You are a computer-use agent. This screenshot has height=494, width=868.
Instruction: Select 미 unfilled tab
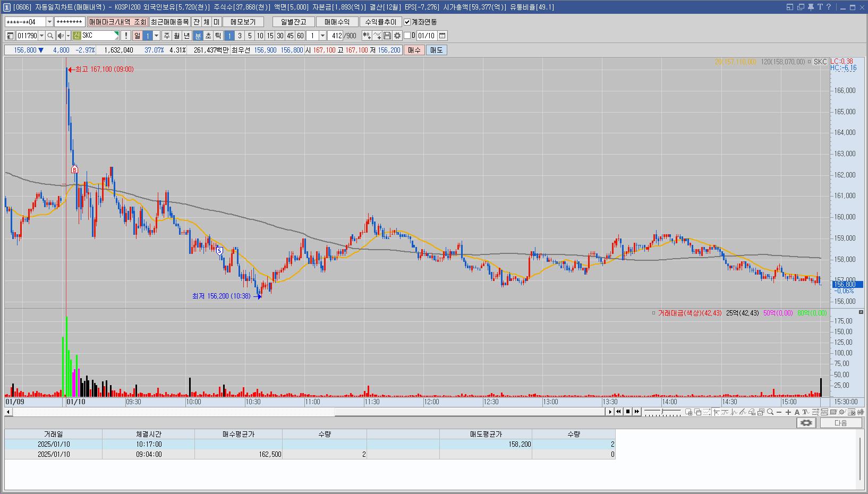click(217, 22)
